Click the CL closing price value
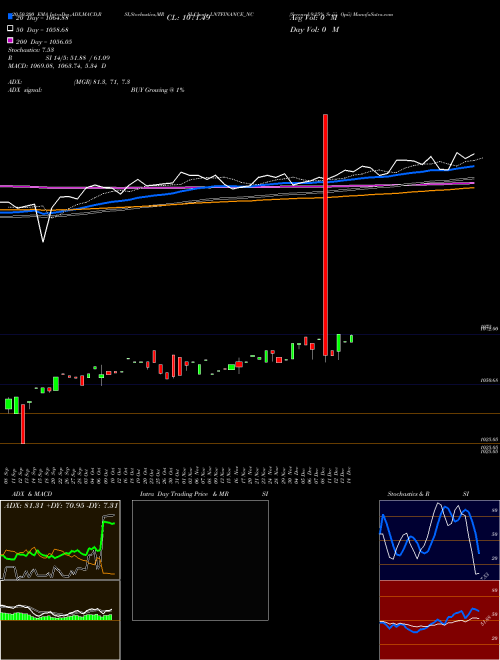The image size is (500, 660). 188,18
